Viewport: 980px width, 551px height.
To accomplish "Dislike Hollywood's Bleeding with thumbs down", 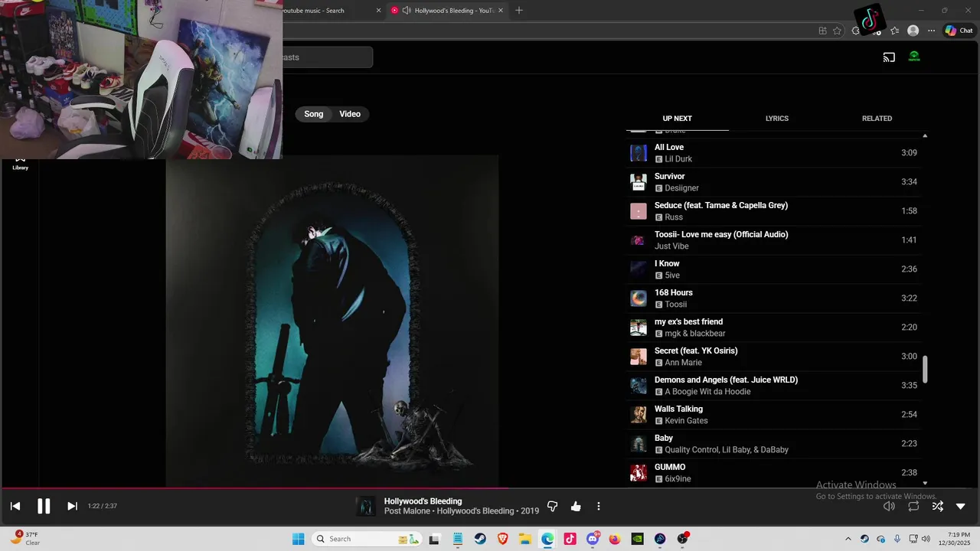I will pos(552,507).
